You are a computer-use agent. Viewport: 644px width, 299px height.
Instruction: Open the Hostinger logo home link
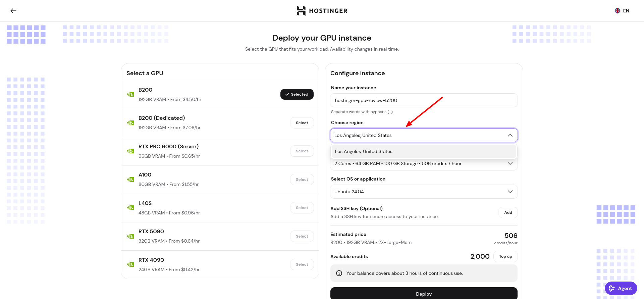[x=322, y=11]
